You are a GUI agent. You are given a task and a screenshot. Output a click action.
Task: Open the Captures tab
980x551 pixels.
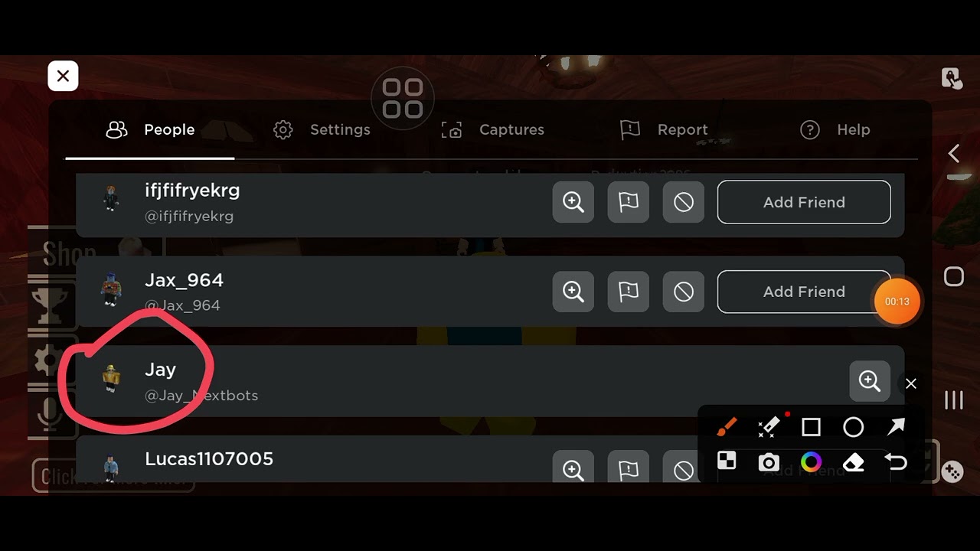click(x=493, y=130)
